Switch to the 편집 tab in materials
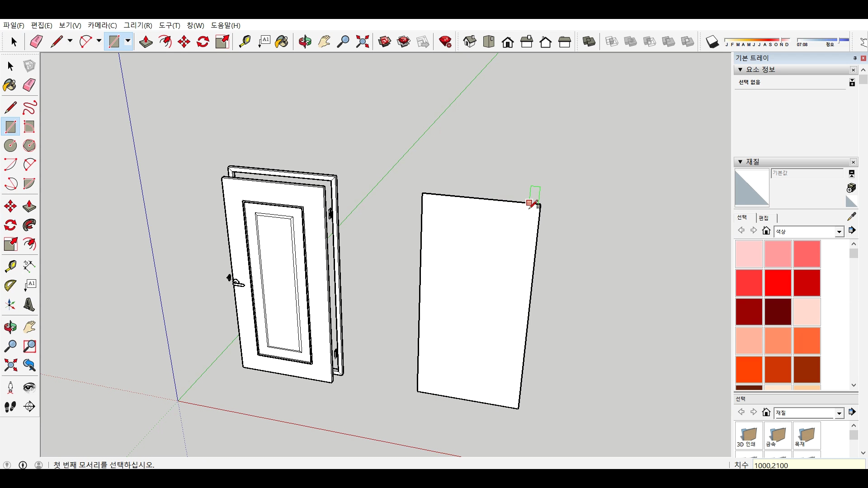Viewport: 868px width, 488px height. click(x=764, y=218)
